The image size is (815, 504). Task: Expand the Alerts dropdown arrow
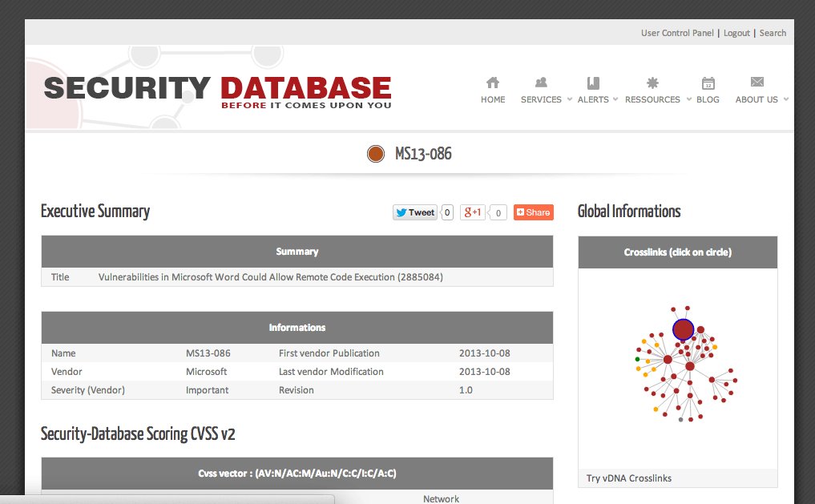pos(615,99)
